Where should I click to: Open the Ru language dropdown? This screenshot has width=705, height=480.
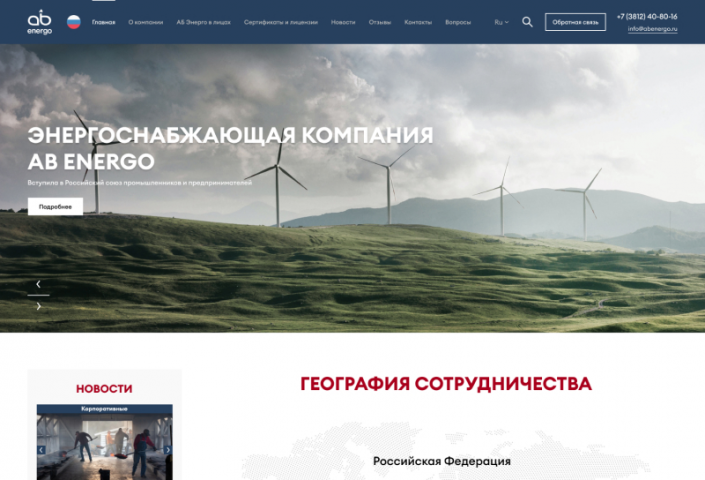501,22
